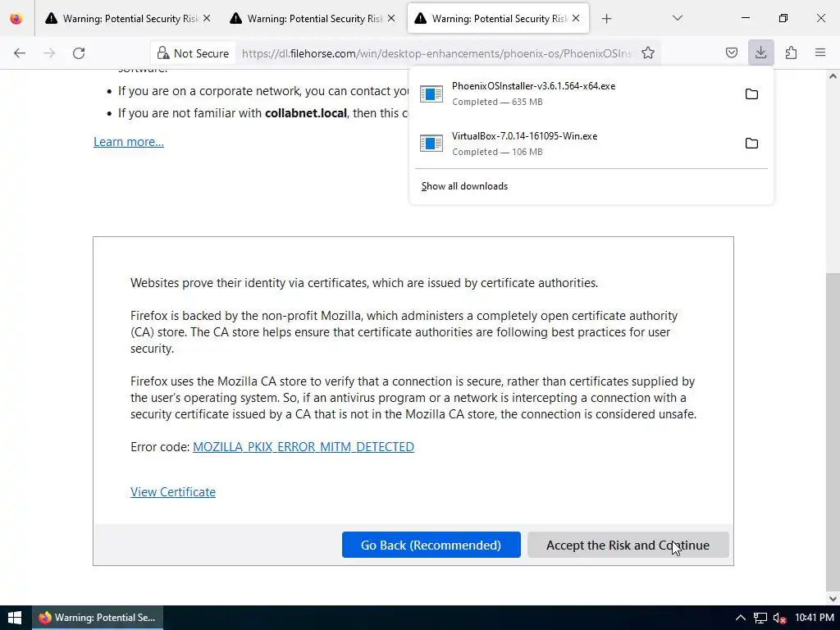Minimize the Firefox window
Screen dimensions: 840x630
click(745, 18)
